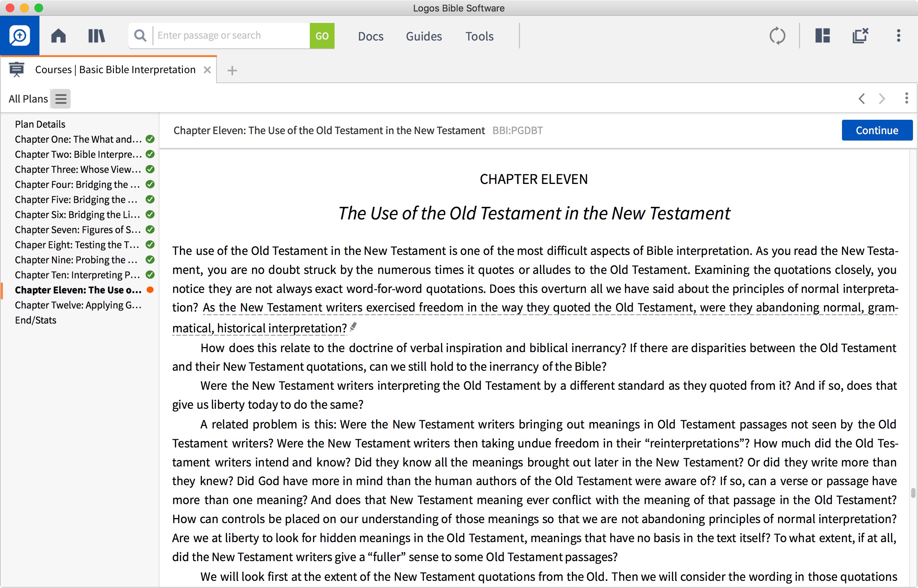The height and width of the screenshot is (588, 918).
Task: Select the Basic Bible Interpretation tab
Action: point(115,70)
